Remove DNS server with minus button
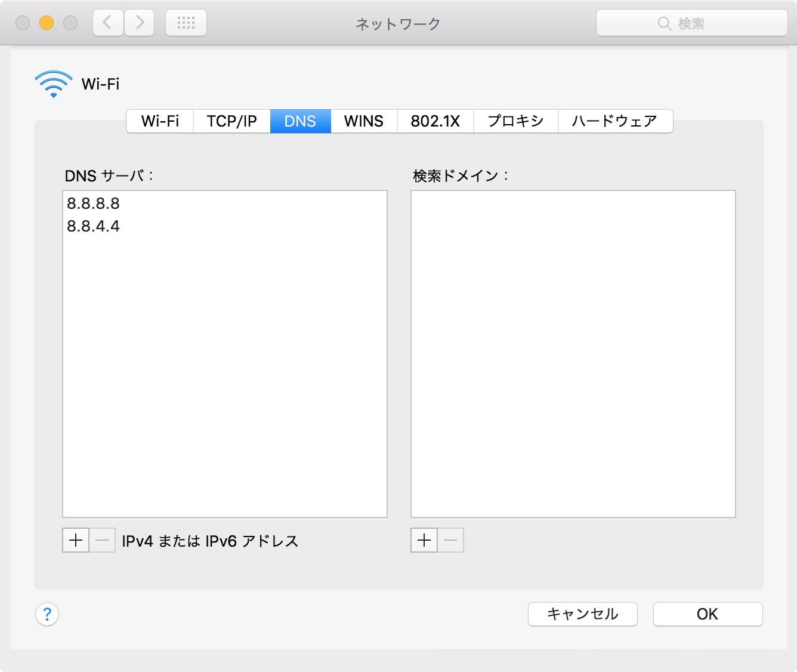Screen dimensions: 797x672 103,541
